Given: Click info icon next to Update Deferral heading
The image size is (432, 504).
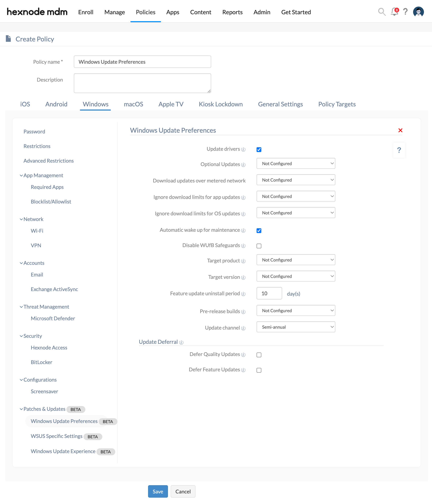Looking at the screenshot, I should (181, 342).
